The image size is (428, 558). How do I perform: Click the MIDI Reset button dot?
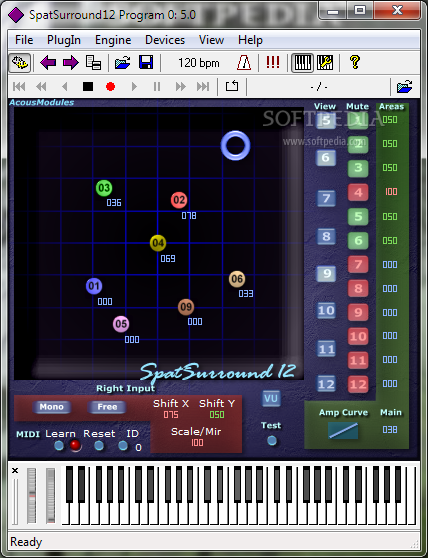[99, 446]
